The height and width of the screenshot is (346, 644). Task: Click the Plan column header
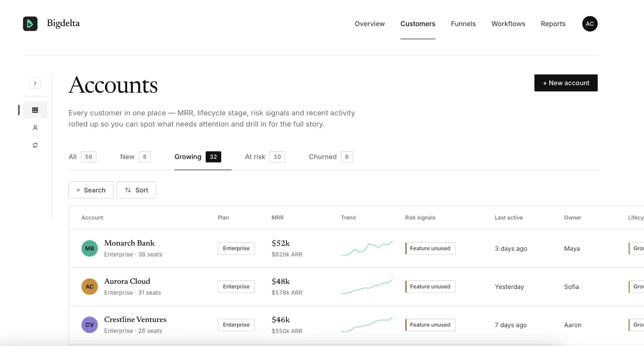(223, 218)
